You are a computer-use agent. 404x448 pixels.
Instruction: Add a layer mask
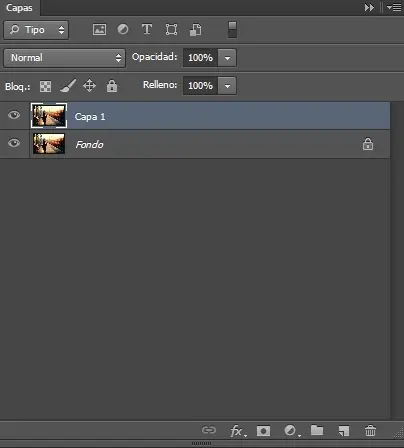coord(263,431)
